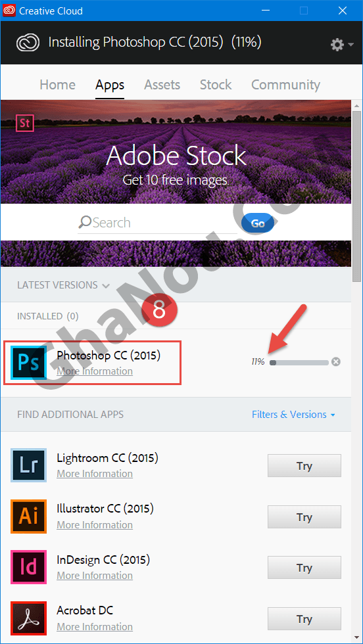Try Lightroom CC (2015)
The width and height of the screenshot is (363, 644).
tap(304, 466)
